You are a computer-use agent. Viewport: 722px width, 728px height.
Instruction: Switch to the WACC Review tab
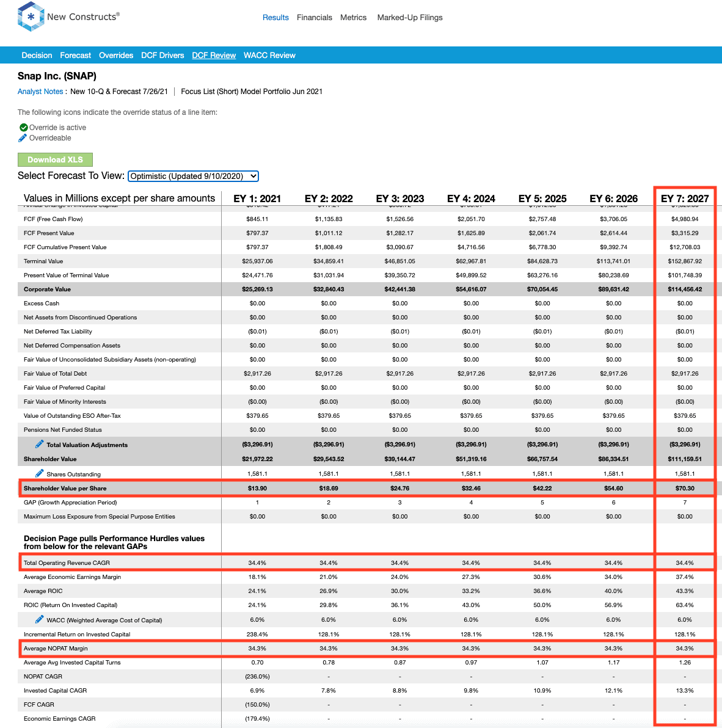(x=269, y=55)
